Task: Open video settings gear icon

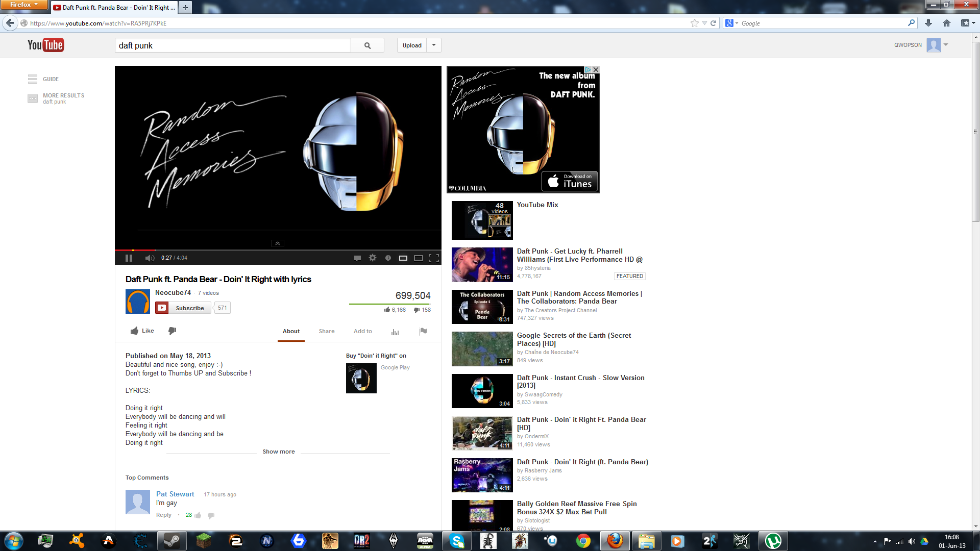Action: [373, 258]
